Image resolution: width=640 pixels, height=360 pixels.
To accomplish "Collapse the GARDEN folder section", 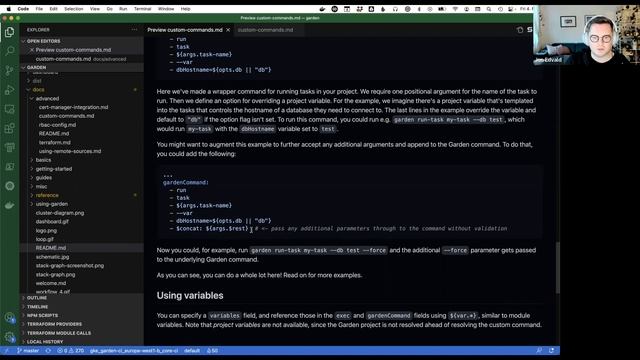I will click(82, 67).
